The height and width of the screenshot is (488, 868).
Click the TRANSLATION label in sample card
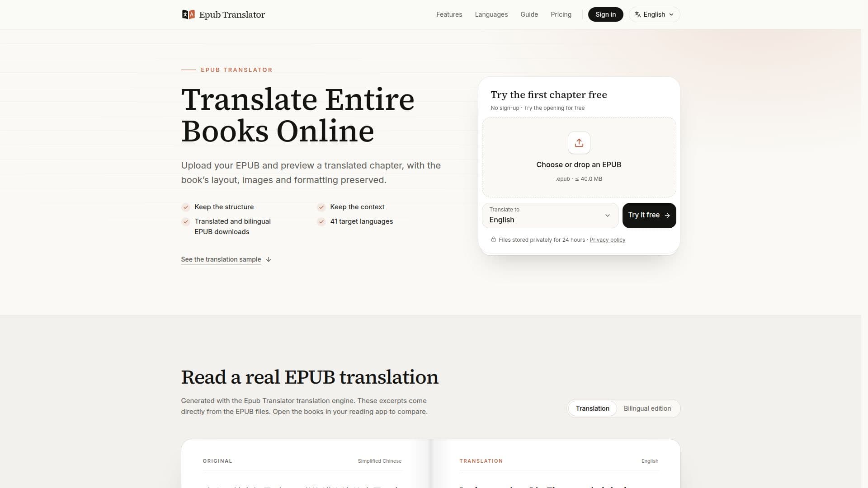481,461
